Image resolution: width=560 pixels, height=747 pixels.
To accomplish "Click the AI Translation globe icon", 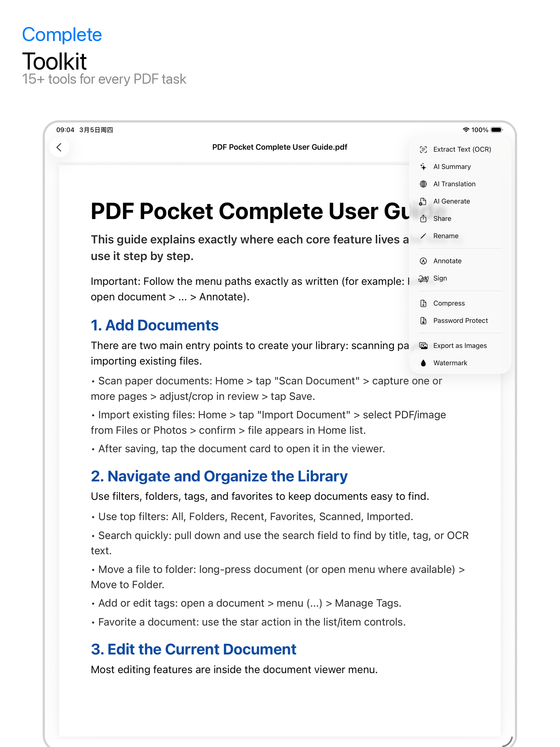I will coord(423,184).
